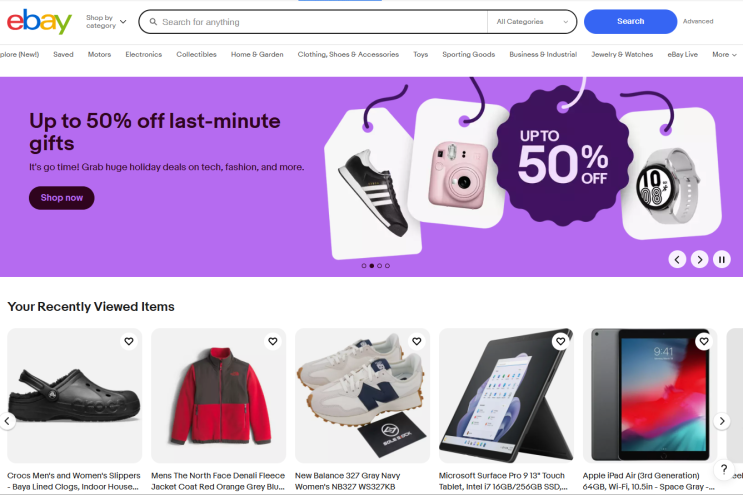Viewport: 743px width, 495px height.
Task: Heart the Microsoft Surface Pro 9 item
Action: click(x=561, y=341)
